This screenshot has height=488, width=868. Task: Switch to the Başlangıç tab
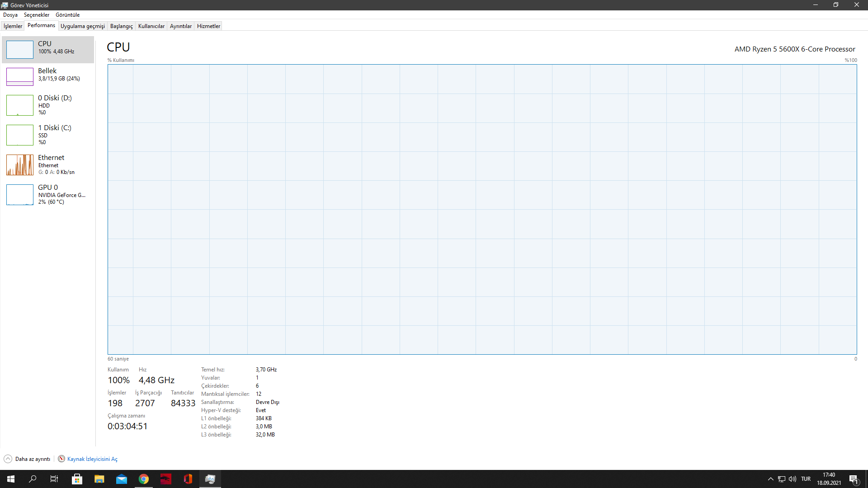[x=122, y=26]
